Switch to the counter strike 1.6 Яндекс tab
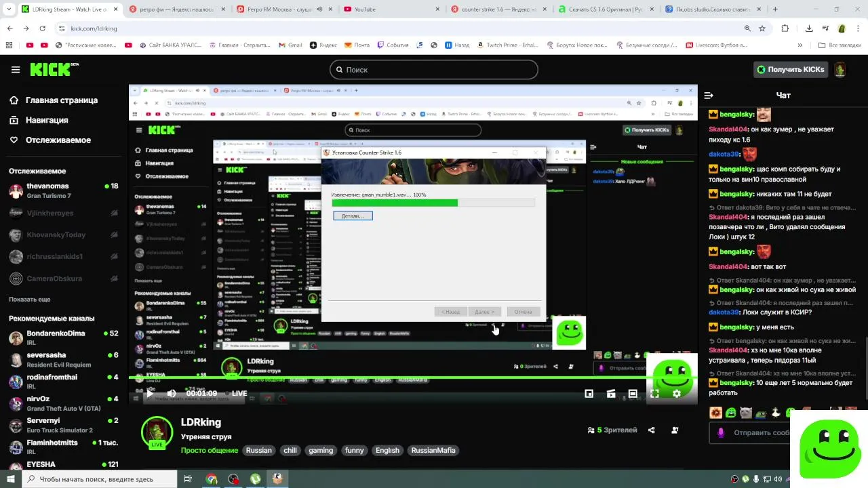868x488 pixels. coord(498,9)
